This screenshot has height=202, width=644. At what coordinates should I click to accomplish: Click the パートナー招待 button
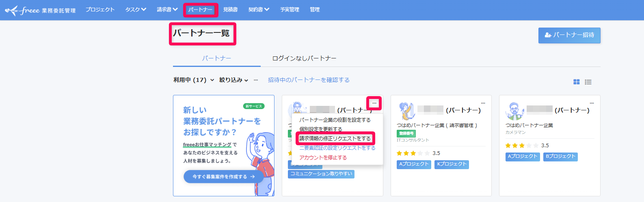click(569, 35)
